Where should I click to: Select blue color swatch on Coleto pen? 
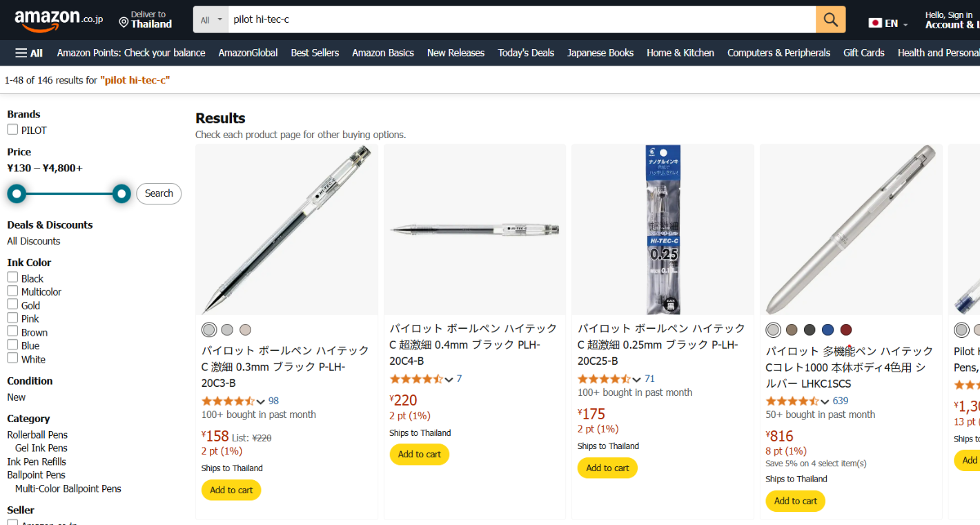[x=828, y=330]
